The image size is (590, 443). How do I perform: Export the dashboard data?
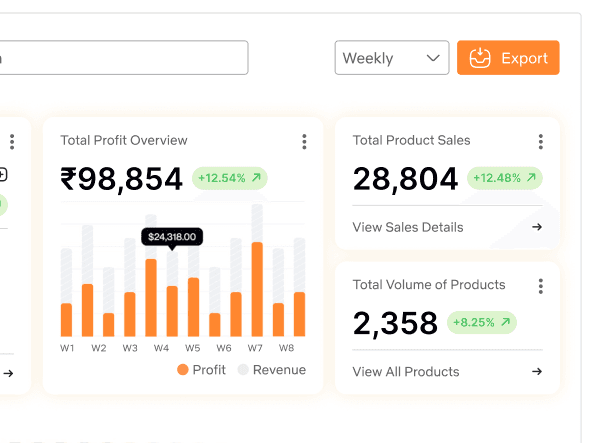(508, 58)
